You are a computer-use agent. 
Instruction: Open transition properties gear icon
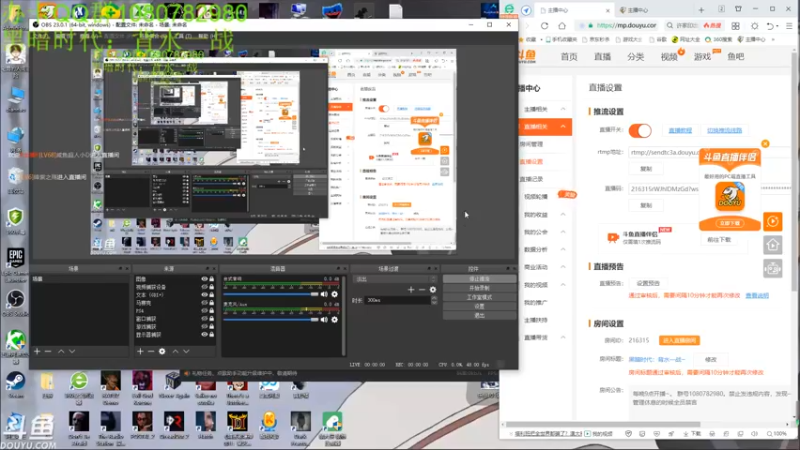(433, 290)
